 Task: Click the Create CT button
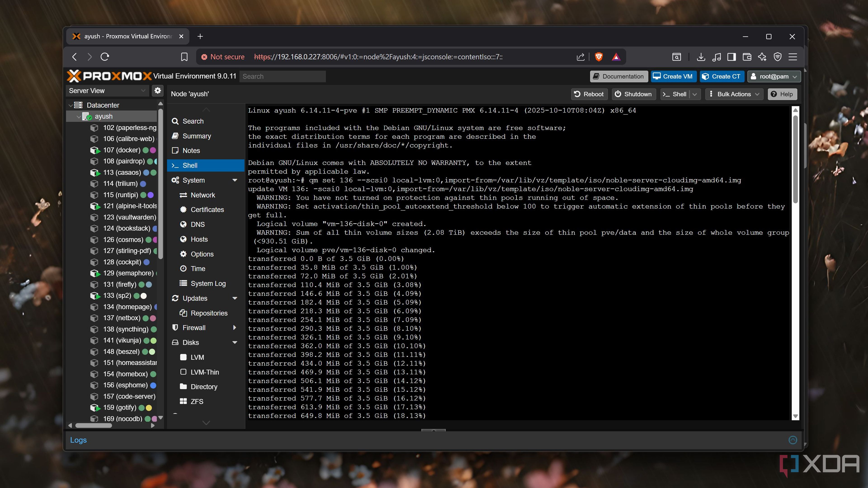click(722, 76)
